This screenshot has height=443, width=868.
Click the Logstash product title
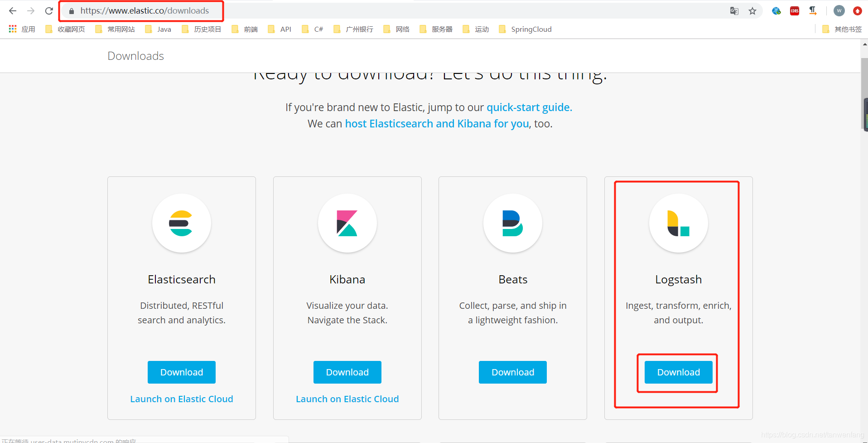(x=679, y=279)
